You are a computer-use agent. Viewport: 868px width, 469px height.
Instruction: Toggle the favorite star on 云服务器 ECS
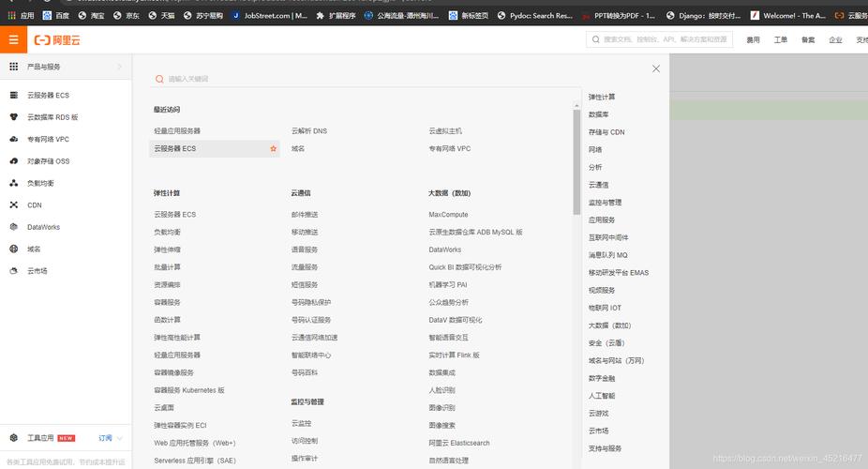273,148
